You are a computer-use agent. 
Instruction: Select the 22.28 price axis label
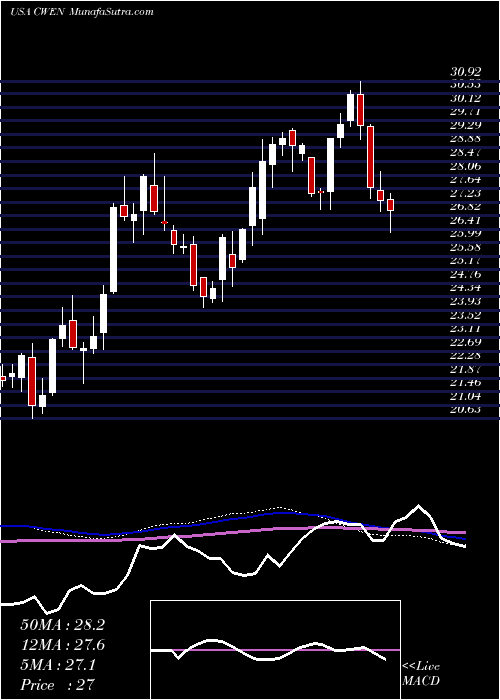click(465, 356)
